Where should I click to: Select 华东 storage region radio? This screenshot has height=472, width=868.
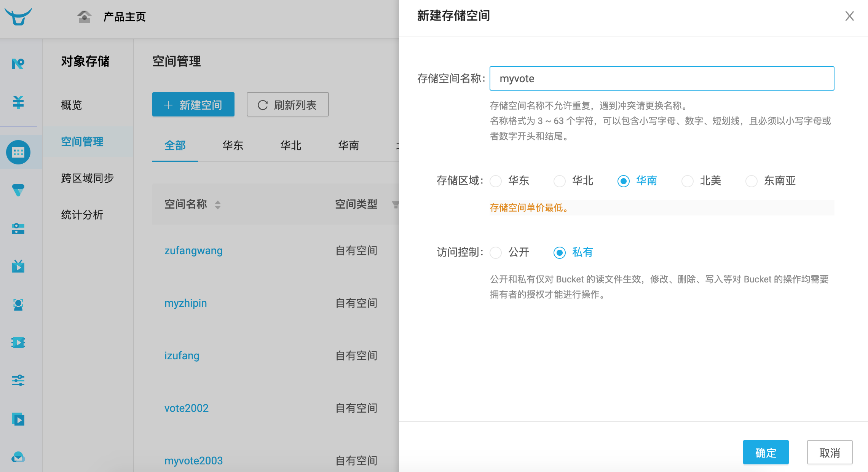pos(496,181)
